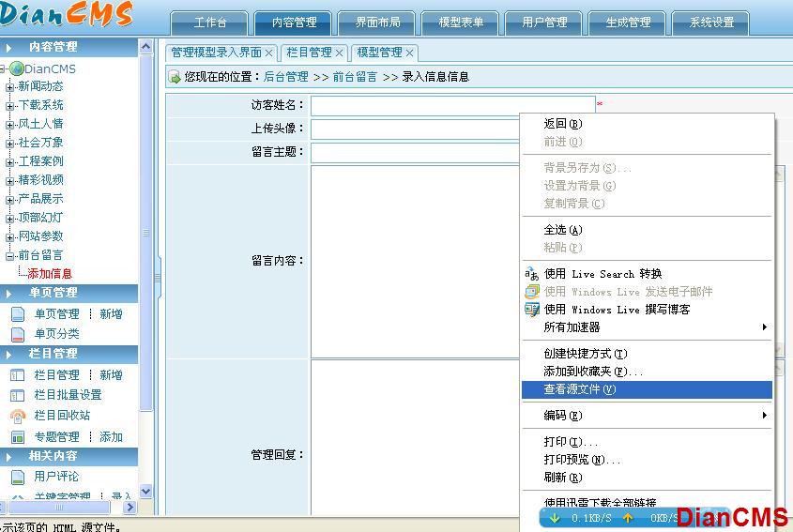Screen dimensions: 793x532
Task: Expand the 下载系统 tree node
Action: 10,106
